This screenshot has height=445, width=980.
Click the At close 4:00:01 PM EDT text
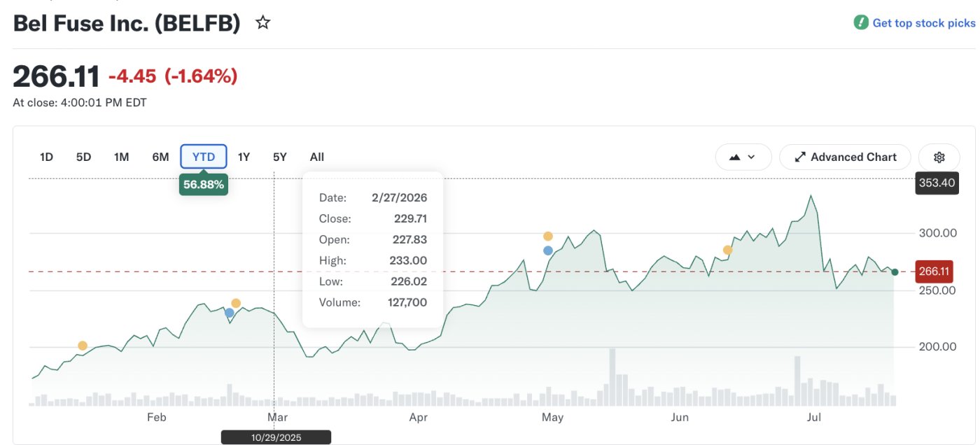[80, 103]
